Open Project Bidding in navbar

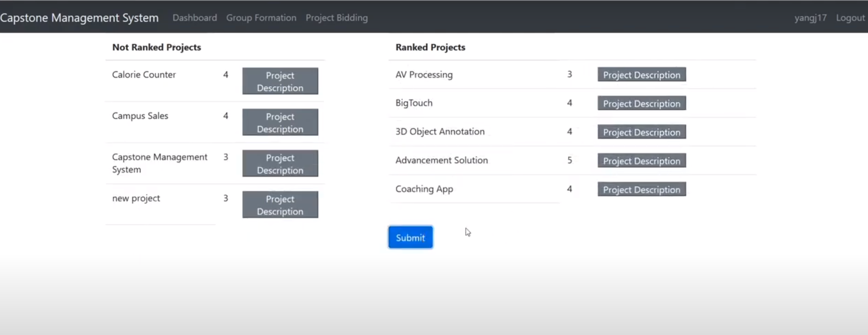336,18
